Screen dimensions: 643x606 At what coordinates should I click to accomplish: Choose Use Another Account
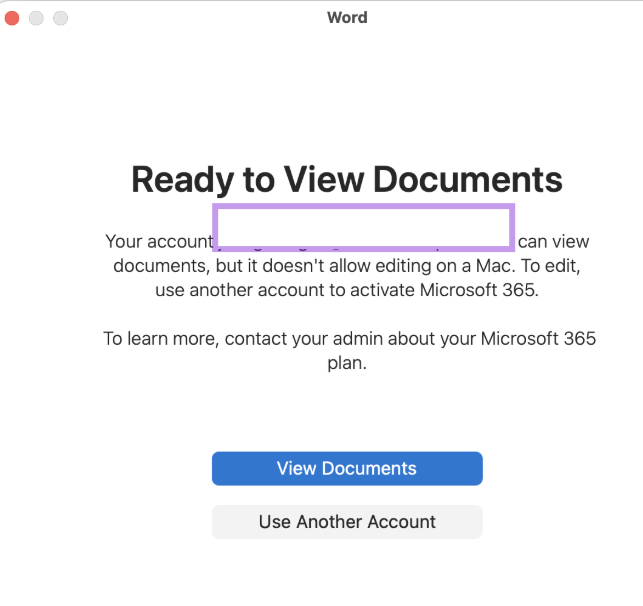click(347, 522)
